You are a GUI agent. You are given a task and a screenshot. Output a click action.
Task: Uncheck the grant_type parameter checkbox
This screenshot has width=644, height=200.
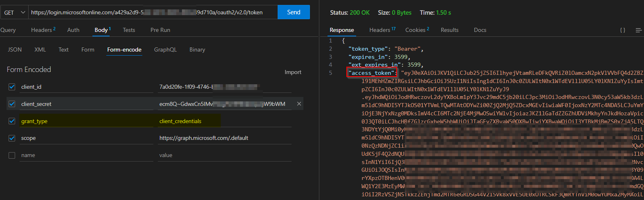[12, 121]
